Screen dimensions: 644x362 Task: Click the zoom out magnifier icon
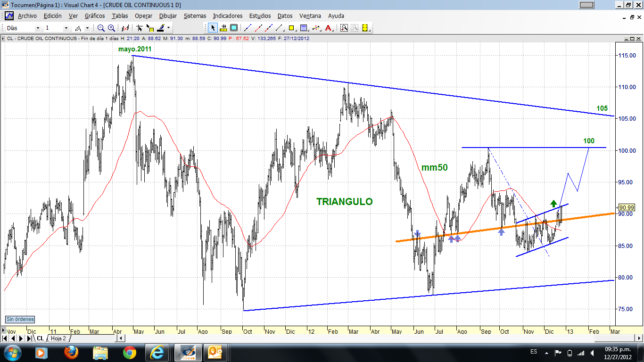click(101, 28)
